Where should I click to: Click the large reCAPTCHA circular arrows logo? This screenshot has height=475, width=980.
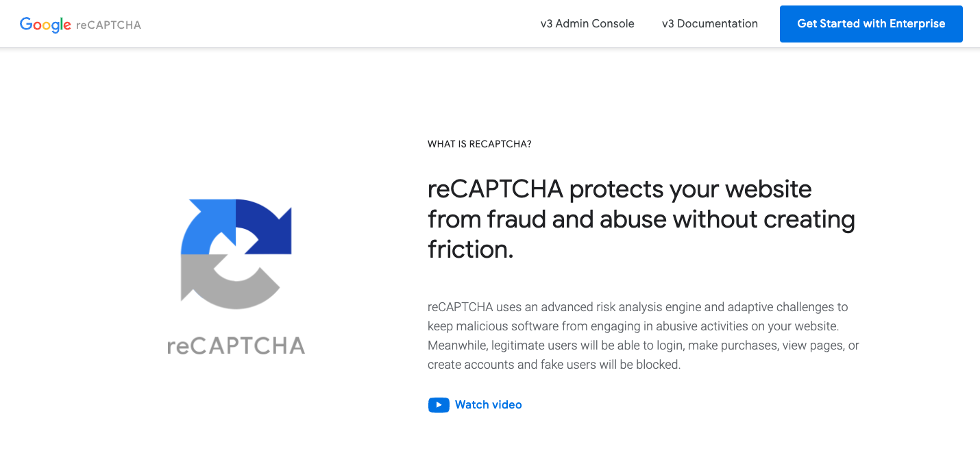pyautogui.click(x=236, y=252)
